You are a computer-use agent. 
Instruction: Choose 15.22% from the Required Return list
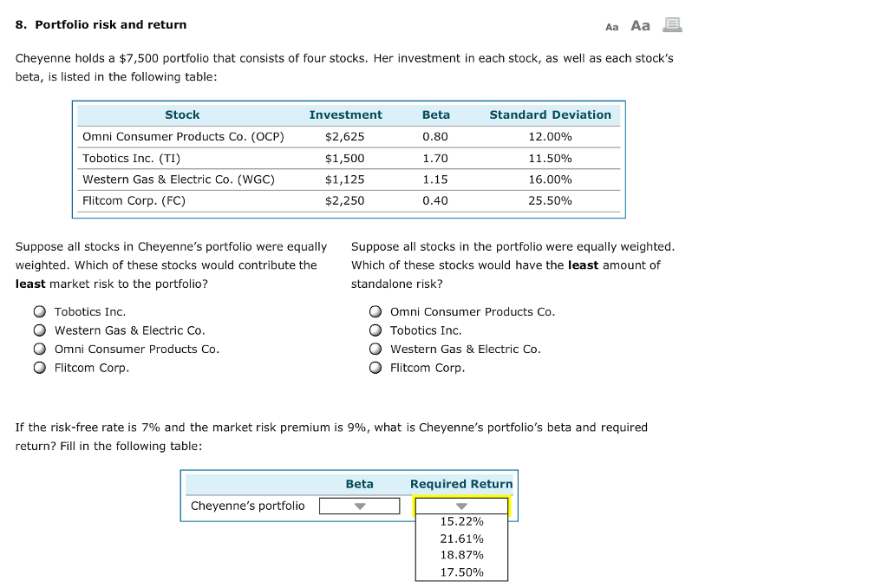461,521
